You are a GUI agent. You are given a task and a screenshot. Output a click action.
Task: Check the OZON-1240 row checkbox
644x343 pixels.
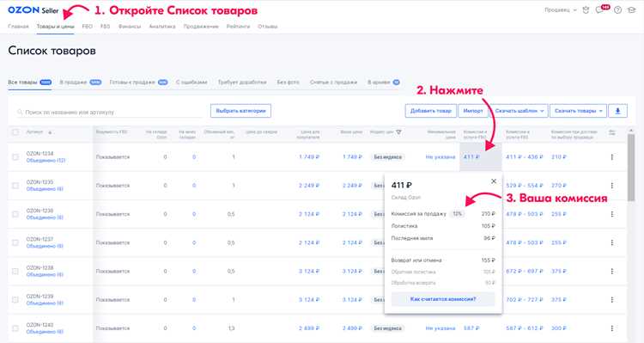[x=15, y=328]
